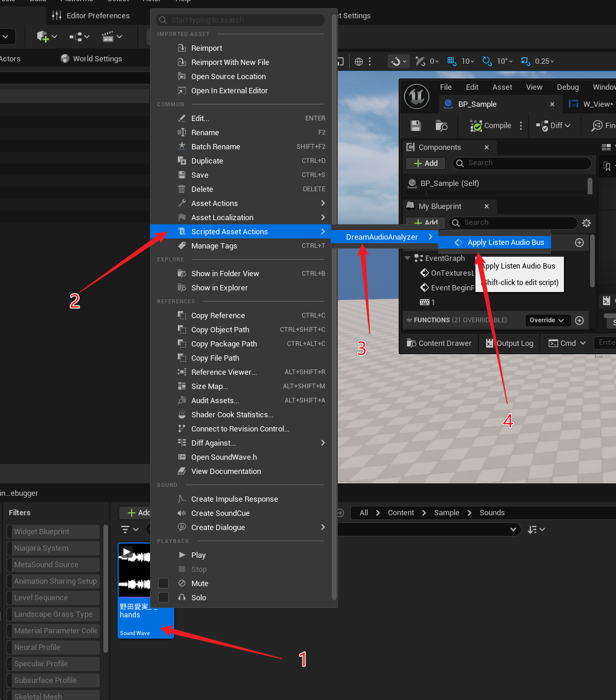Open My Blueprint settings gear icon
Image resolution: width=616 pixels, height=700 pixels.
[586, 223]
